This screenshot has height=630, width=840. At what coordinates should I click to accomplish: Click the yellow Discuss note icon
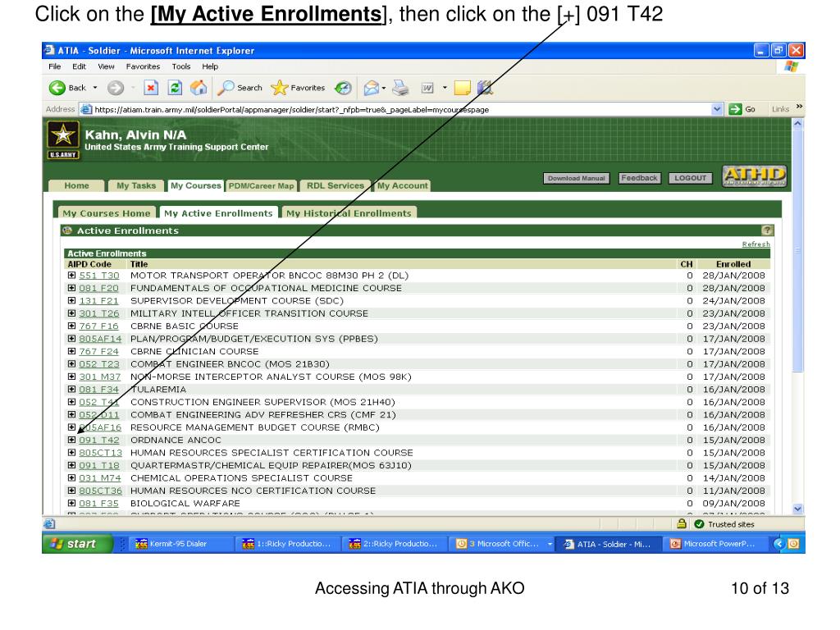[x=463, y=87]
